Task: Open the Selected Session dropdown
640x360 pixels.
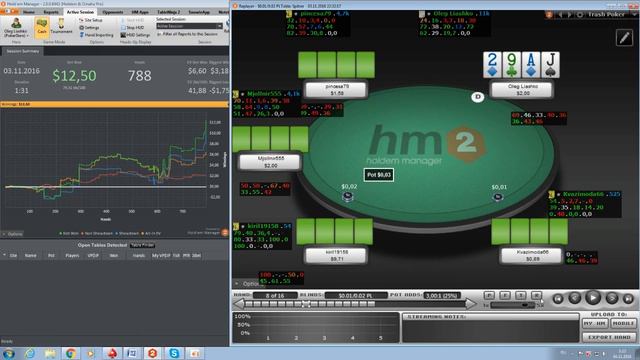Action: 189,26
